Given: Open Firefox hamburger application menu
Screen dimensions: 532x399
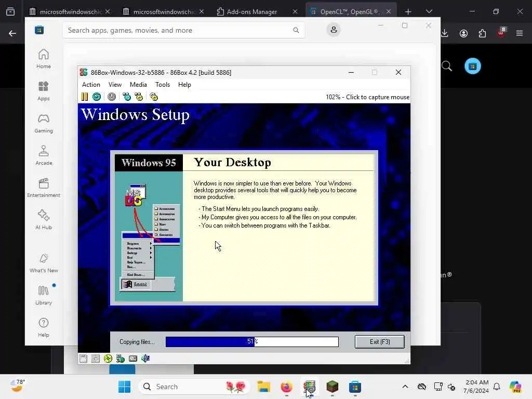Looking at the screenshot, I should (x=520, y=33).
